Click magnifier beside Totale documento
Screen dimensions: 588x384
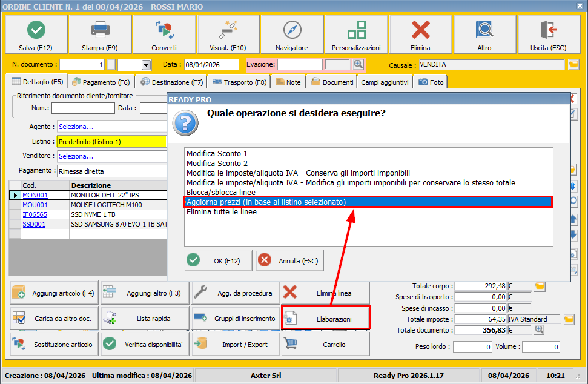[539, 330]
